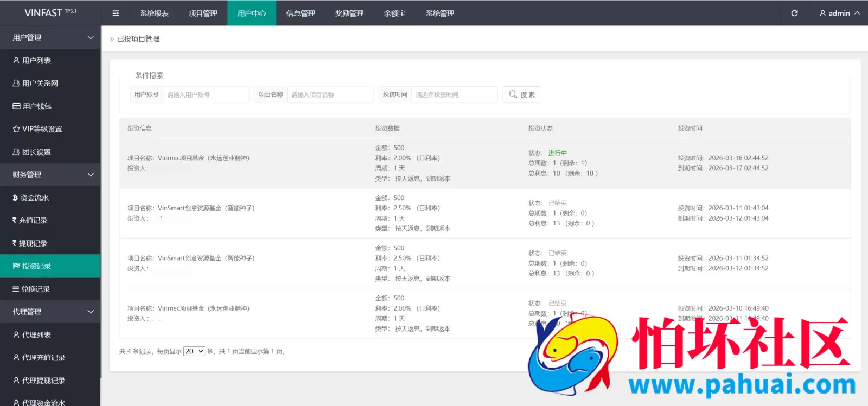Image resolution: width=868 pixels, height=406 pixels.
Task: Open 提现记录 in the sidebar
Action: point(50,243)
